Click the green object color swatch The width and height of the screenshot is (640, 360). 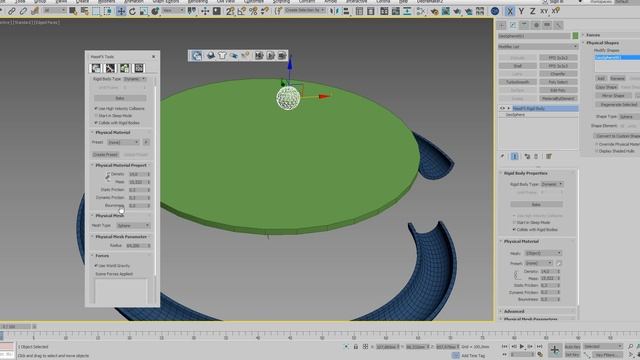click(x=576, y=36)
